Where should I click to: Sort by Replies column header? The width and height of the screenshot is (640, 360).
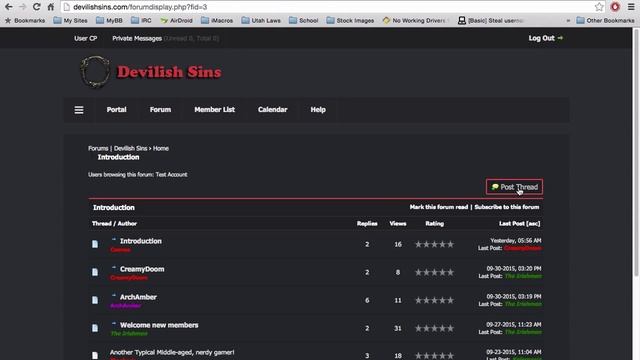pyautogui.click(x=367, y=223)
